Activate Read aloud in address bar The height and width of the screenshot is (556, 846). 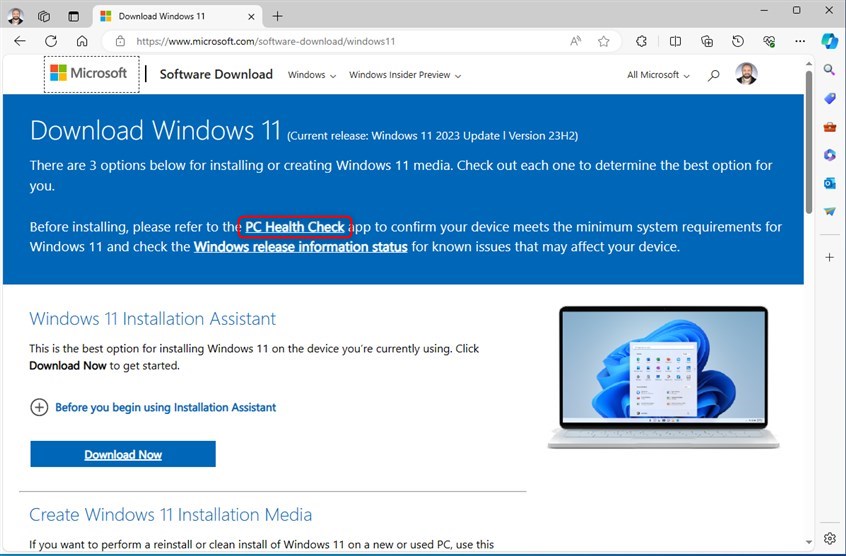576,41
